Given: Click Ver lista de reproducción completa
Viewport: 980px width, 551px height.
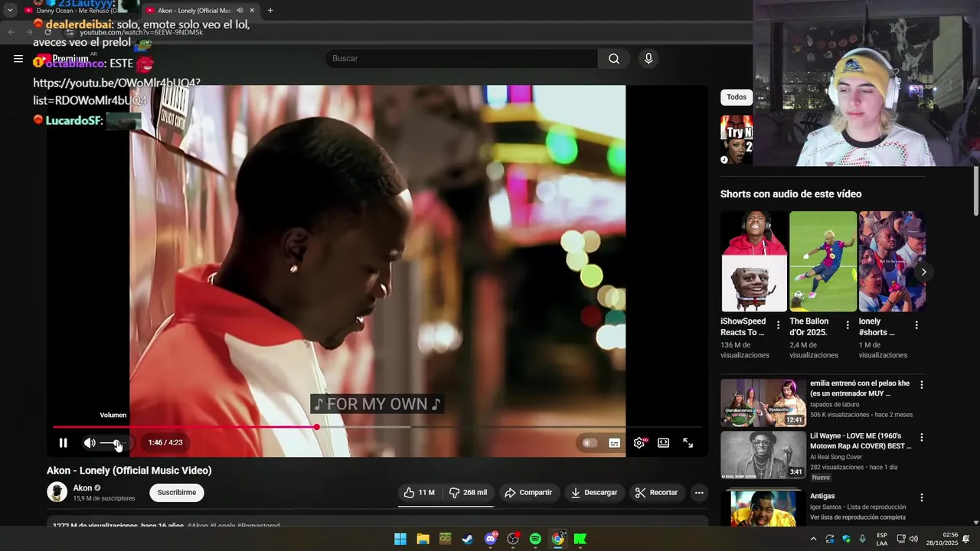Looking at the screenshot, I should 857,517.
